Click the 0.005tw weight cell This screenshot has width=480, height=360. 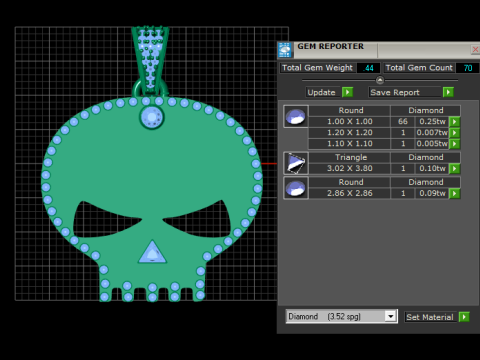point(432,144)
